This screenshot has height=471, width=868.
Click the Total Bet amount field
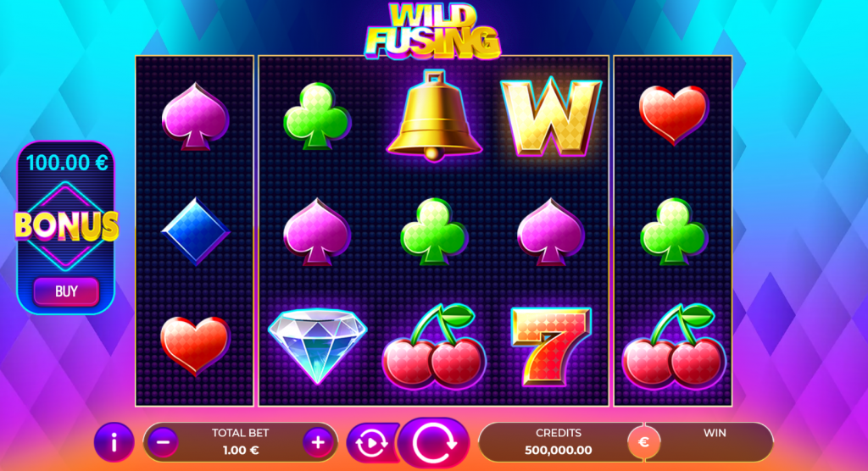(x=241, y=442)
